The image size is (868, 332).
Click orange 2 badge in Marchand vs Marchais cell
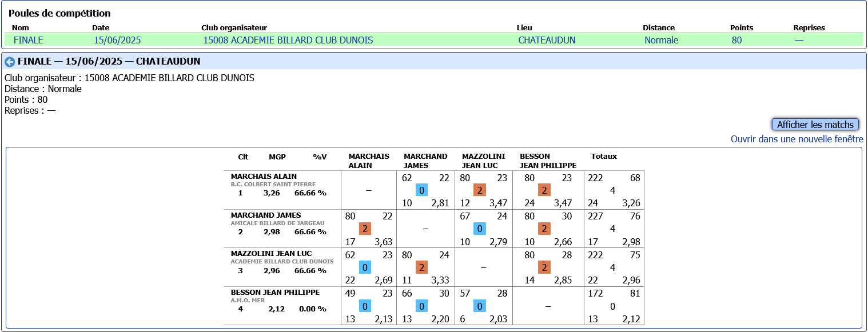coord(365,229)
